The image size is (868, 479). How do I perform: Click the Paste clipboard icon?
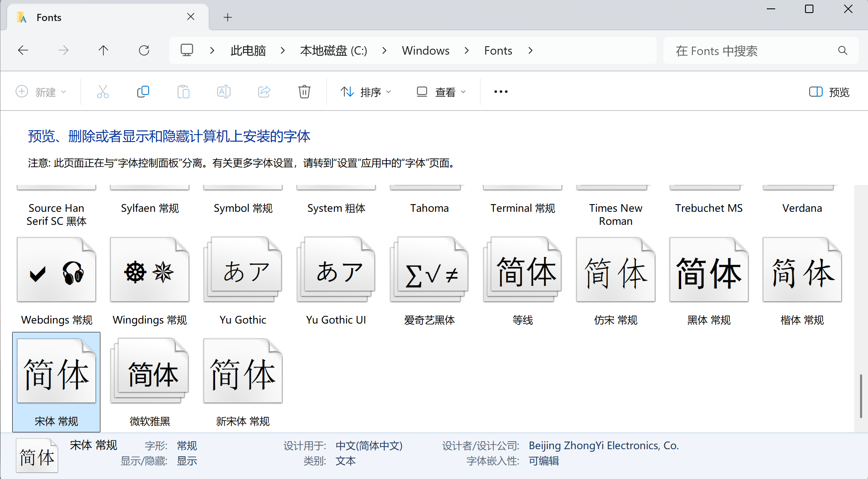point(184,92)
